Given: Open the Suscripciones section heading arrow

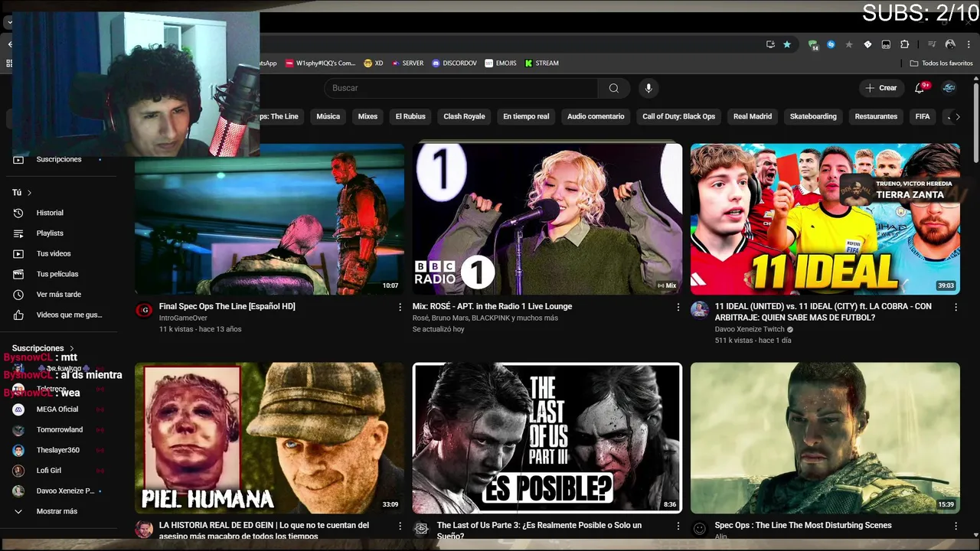Looking at the screenshot, I should (x=72, y=348).
